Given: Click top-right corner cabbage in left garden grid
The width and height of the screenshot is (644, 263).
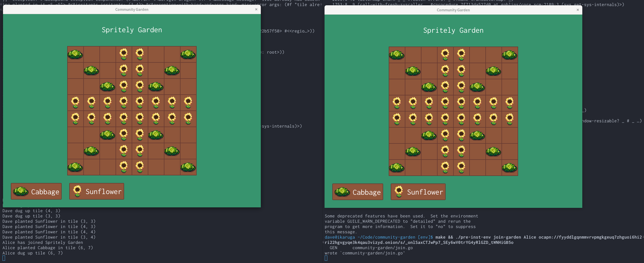Looking at the screenshot, I should (188, 54).
